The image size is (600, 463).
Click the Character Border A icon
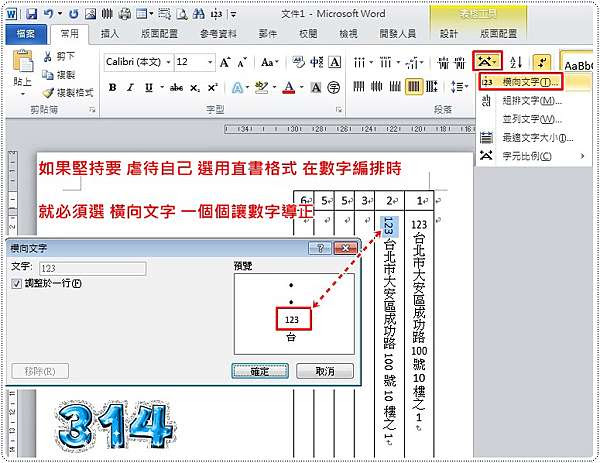[334, 62]
